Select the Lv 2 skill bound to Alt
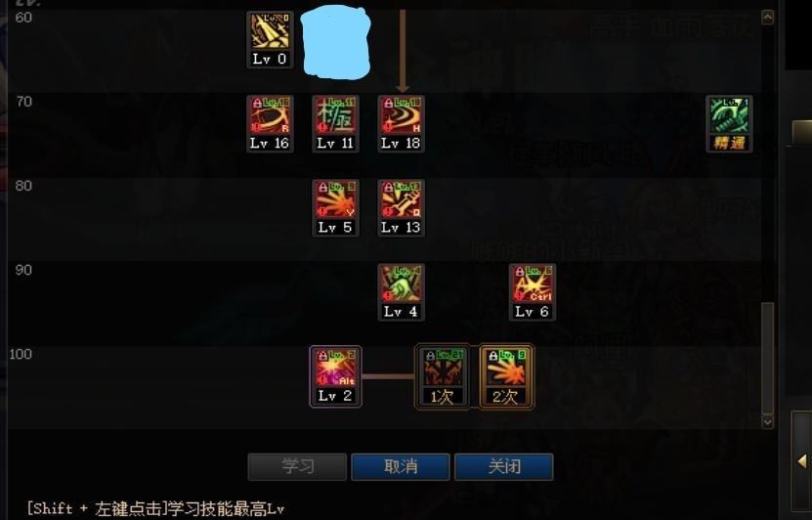 point(335,376)
